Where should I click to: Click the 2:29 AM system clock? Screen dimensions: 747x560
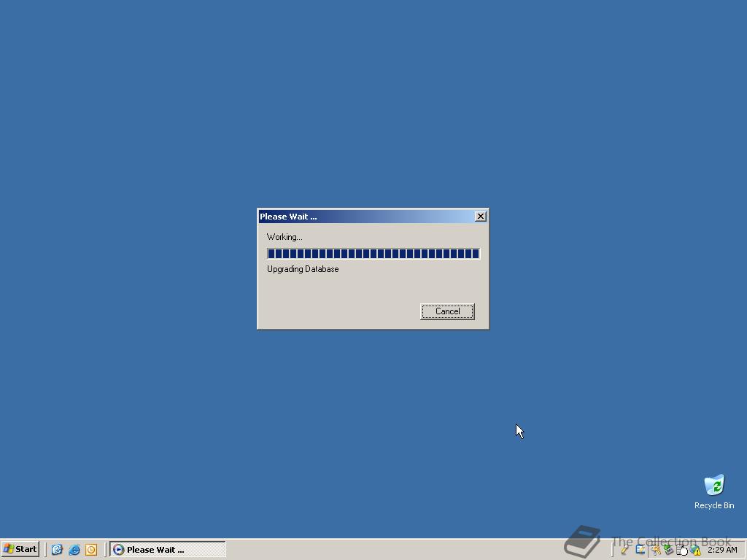(722, 550)
